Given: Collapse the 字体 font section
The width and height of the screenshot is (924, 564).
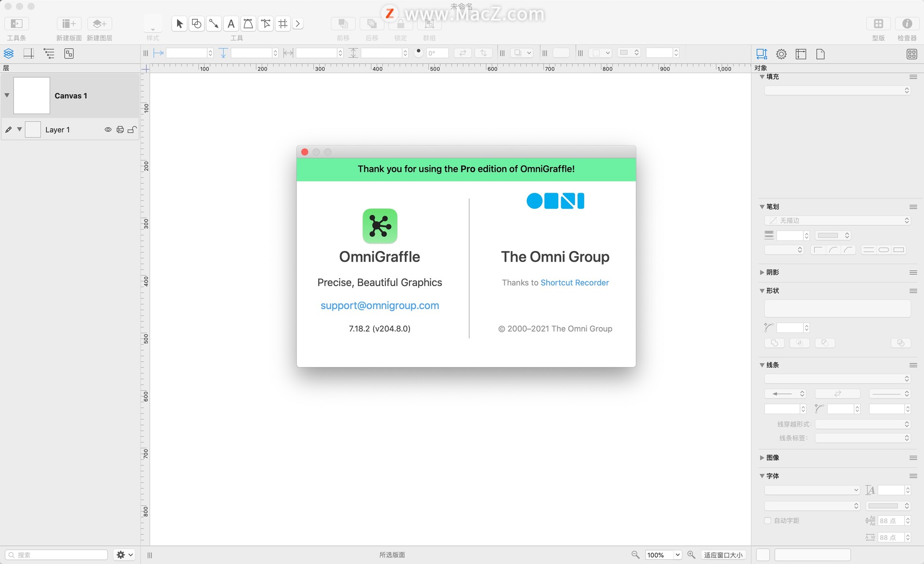Looking at the screenshot, I should coord(762,476).
